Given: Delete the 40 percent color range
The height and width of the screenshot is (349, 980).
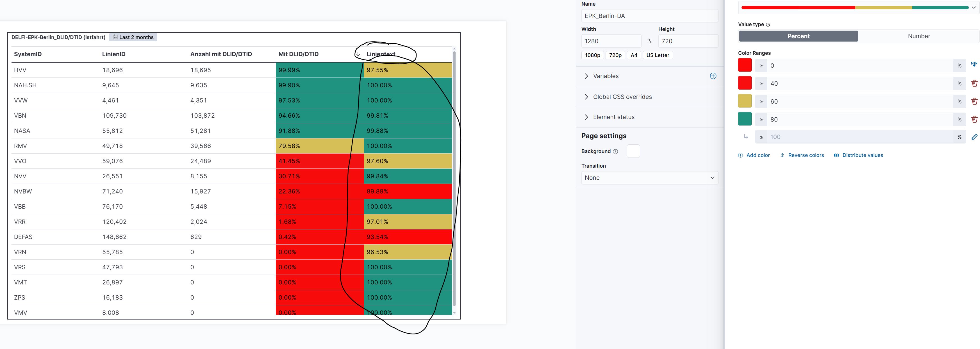Looking at the screenshot, I should pos(974,83).
